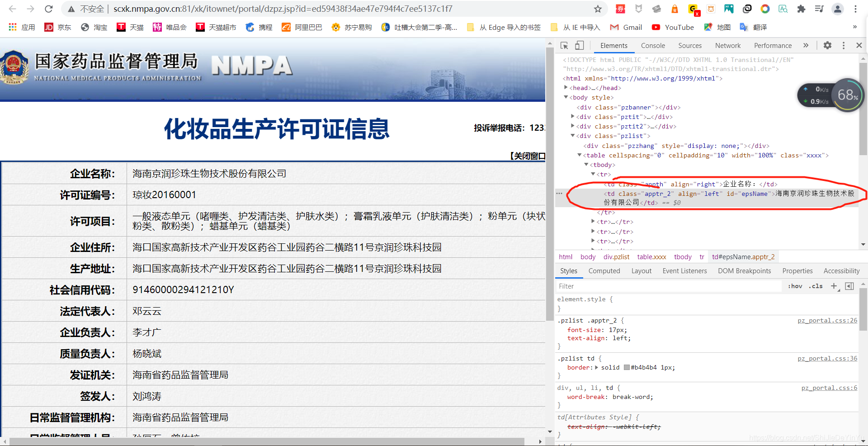
Task: Click the 关闭窗口 link on the page
Action: pos(528,156)
